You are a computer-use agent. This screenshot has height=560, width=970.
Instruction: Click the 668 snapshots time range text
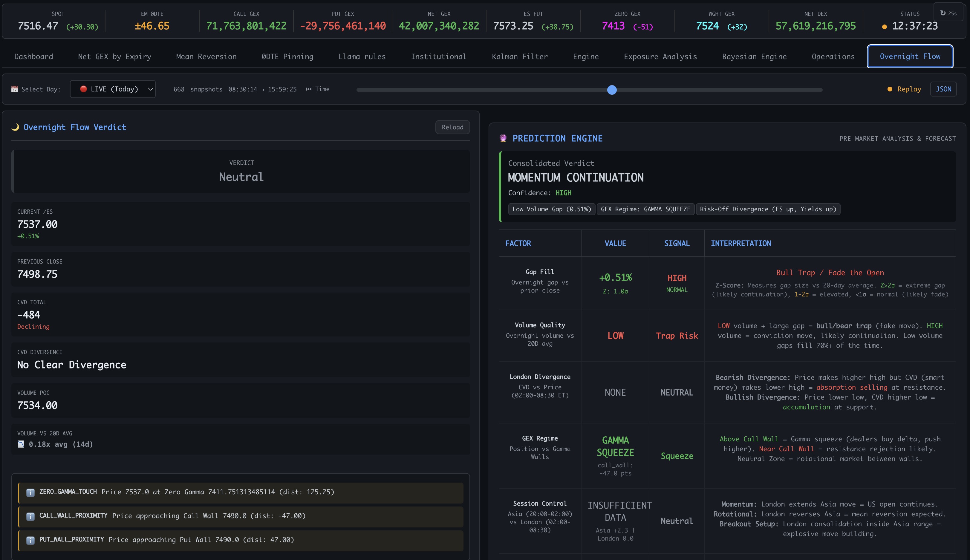click(235, 89)
